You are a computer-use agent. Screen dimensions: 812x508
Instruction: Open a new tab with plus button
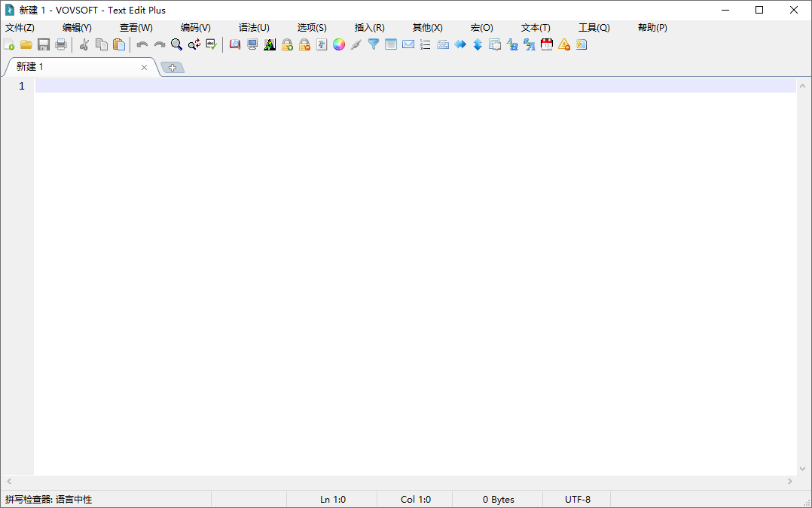pos(172,67)
